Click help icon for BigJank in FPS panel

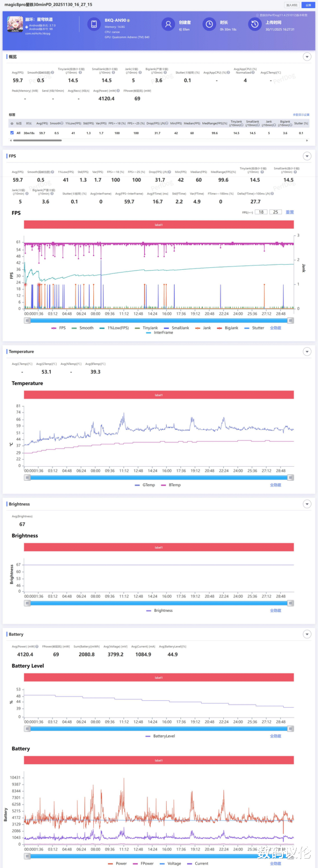click(x=52, y=194)
